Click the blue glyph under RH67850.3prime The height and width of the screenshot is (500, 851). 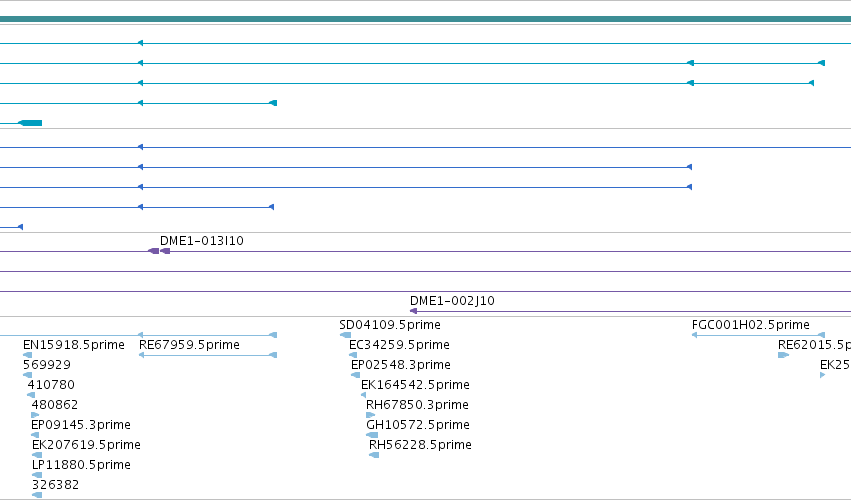(370, 415)
